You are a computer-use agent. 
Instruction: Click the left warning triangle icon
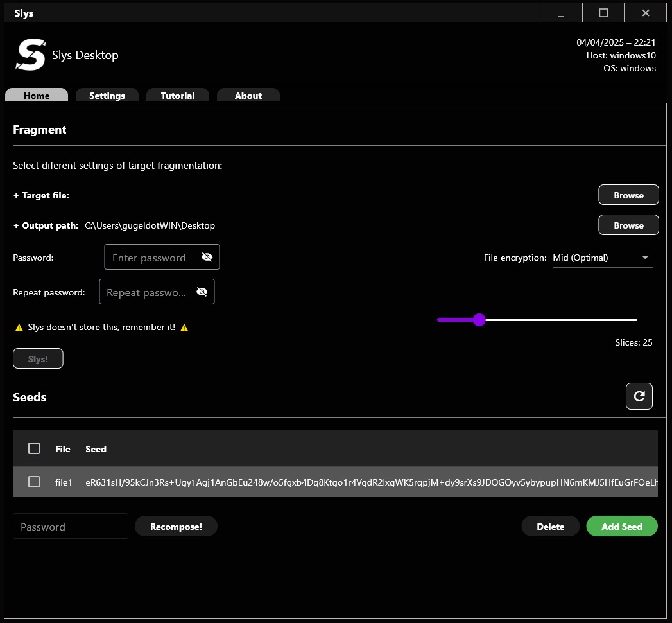click(x=19, y=328)
